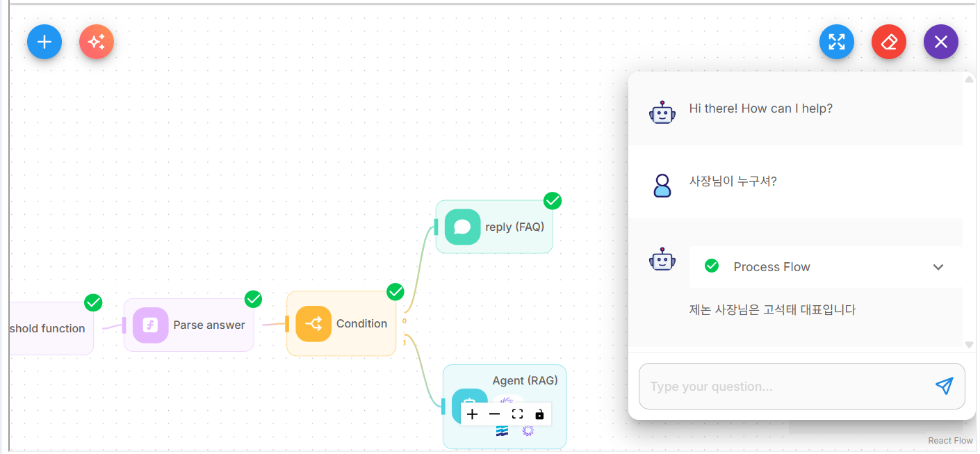Open the generate flow sparkle button
Viewport: 980px width, 454px height.
point(97,42)
